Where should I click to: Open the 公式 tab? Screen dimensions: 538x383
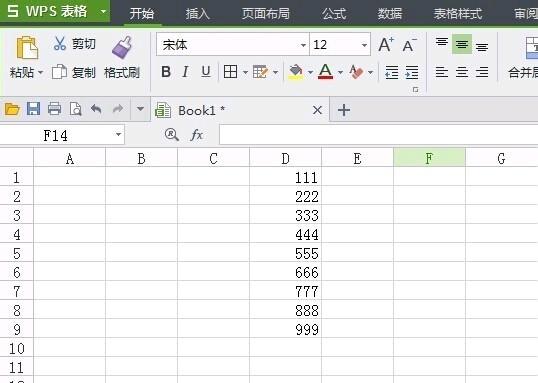[334, 14]
